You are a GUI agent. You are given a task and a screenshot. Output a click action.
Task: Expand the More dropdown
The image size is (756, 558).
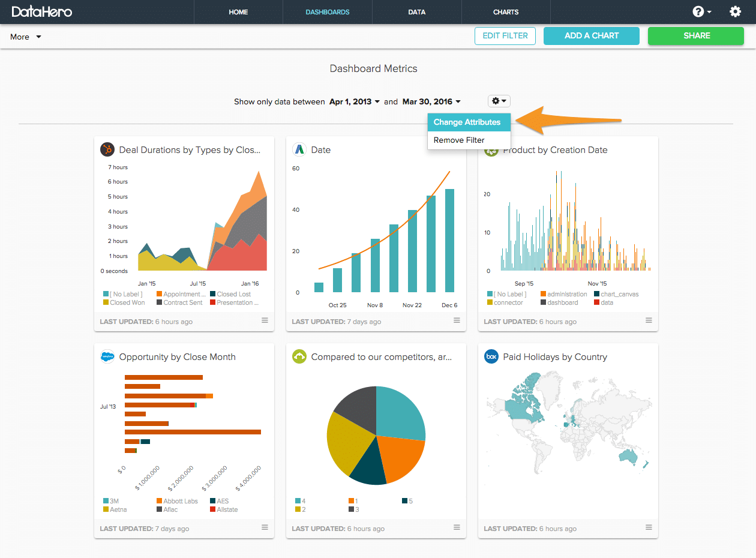(26, 37)
